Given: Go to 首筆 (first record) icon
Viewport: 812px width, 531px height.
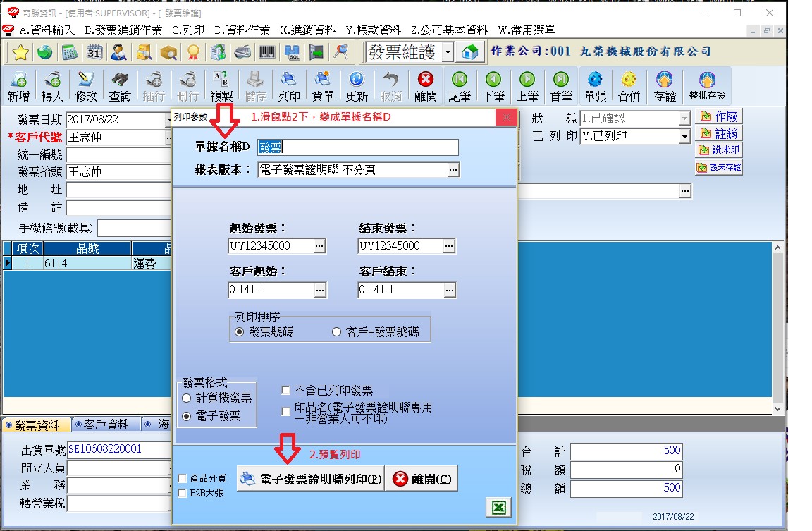Looking at the screenshot, I should point(561,85).
